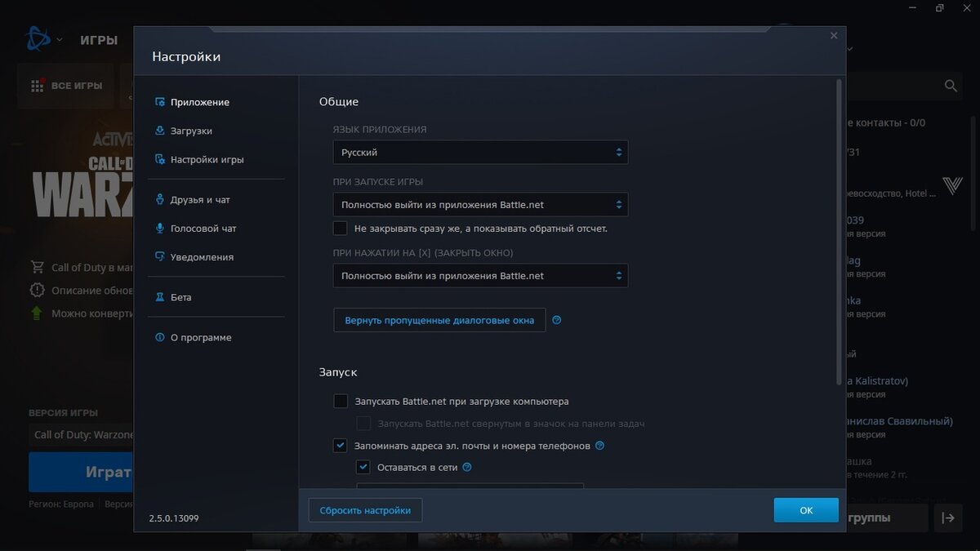Open the При нажатии на [X] dropdown
The height and width of the screenshot is (551, 980).
click(480, 276)
